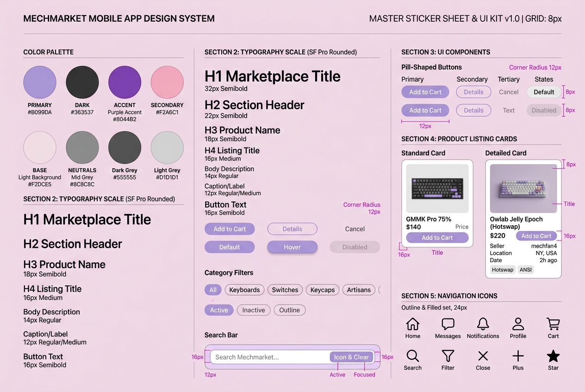Image resolution: width=585 pixels, height=392 pixels.
Task: Select the SECONDARY pink #F2A6C1 swatch
Action: point(167,82)
